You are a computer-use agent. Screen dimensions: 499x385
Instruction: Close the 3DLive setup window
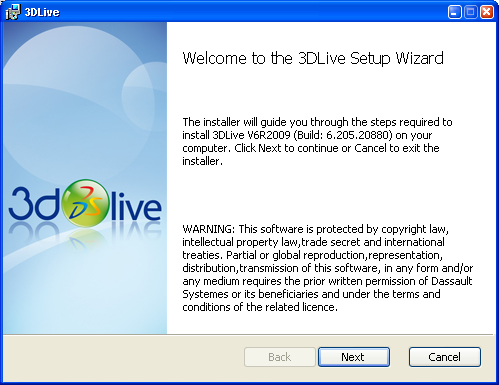pos(487,12)
